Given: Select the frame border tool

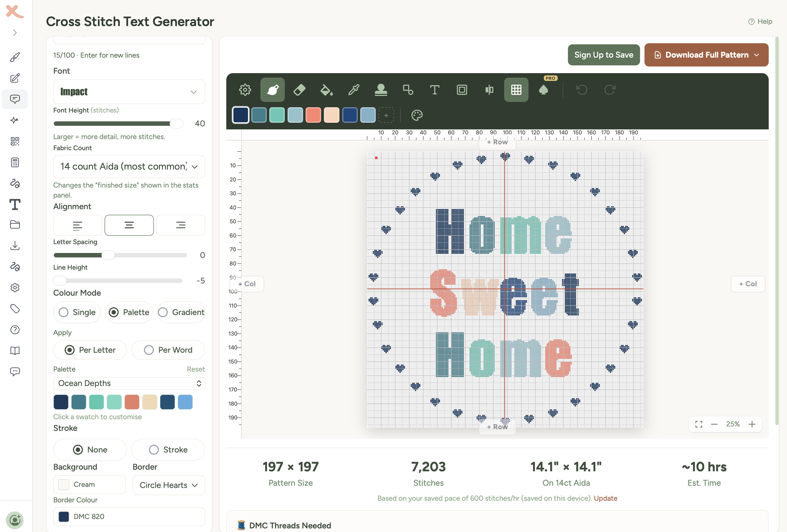Looking at the screenshot, I should pyautogui.click(x=462, y=90).
